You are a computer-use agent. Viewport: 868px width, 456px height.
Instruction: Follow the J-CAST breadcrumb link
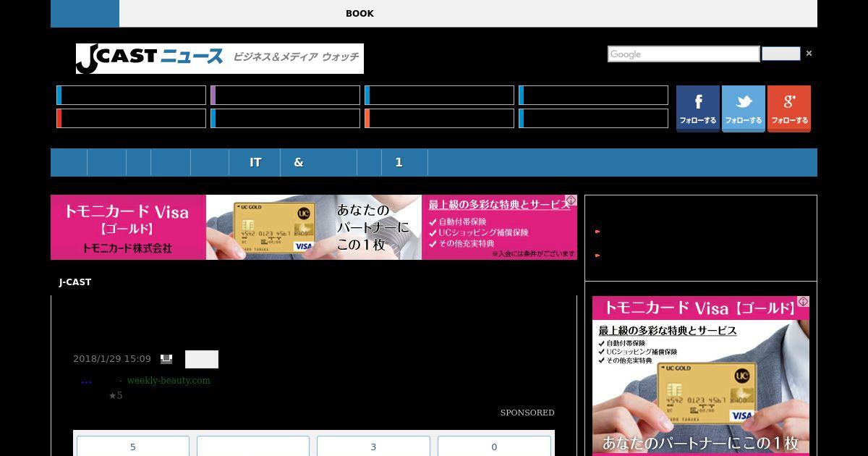pos(75,282)
